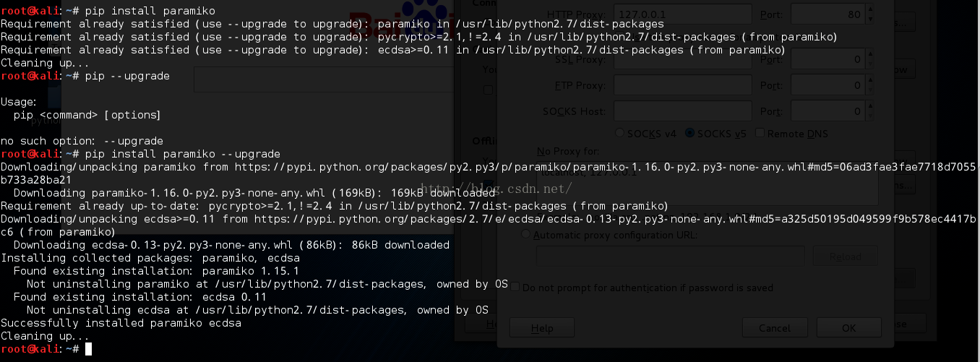980x362 pixels.
Task: Click the automatic proxy configuration URL field
Action: 670,256
